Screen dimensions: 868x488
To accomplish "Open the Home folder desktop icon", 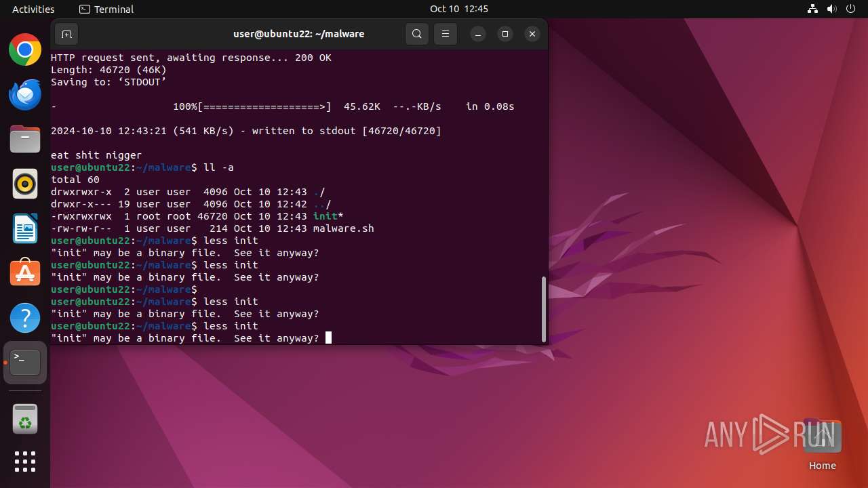I will [822, 445].
